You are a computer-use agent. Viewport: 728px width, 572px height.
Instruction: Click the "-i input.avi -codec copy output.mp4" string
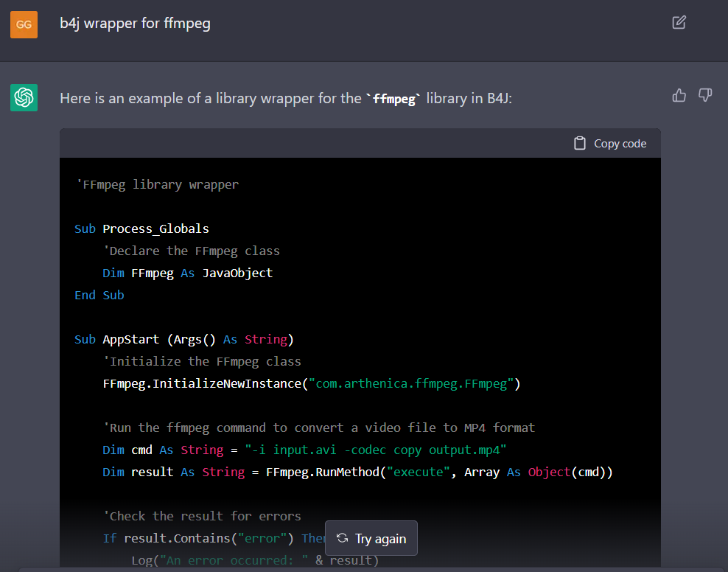tap(376, 450)
